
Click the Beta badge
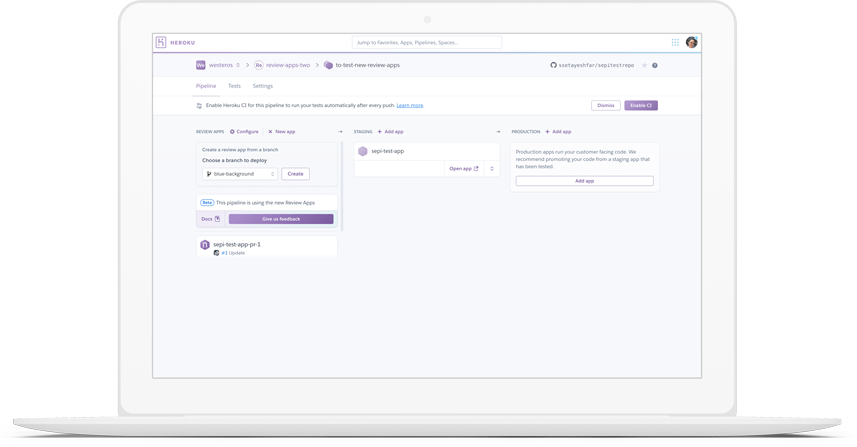pyautogui.click(x=207, y=203)
